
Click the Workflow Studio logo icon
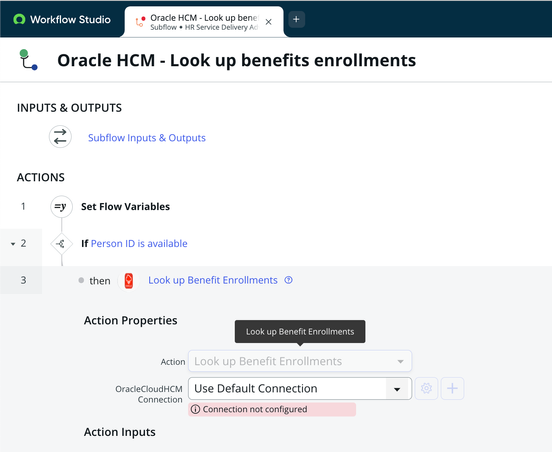coord(19,19)
